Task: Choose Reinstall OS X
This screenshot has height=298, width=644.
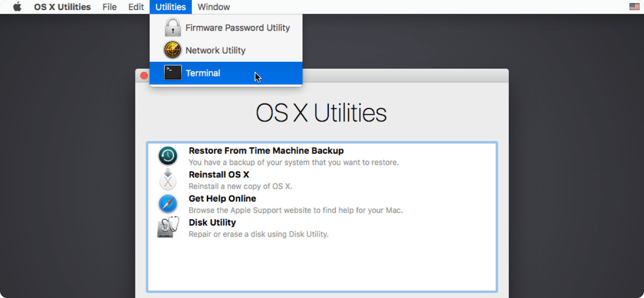Action: pos(219,174)
